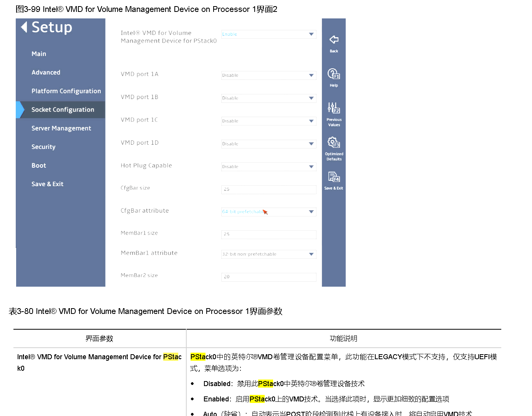The width and height of the screenshot is (532, 416).
Task: Click the Enabled option description line
Action: click(x=326, y=399)
